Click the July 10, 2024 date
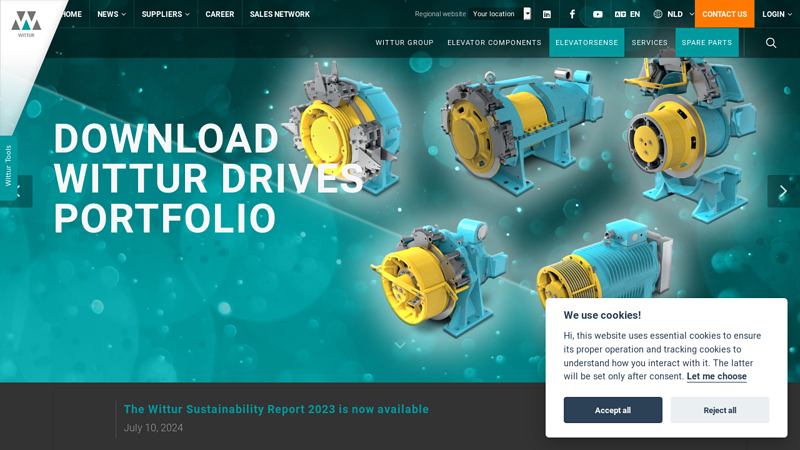This screenshot has width=800, height=450. (153, 428)
